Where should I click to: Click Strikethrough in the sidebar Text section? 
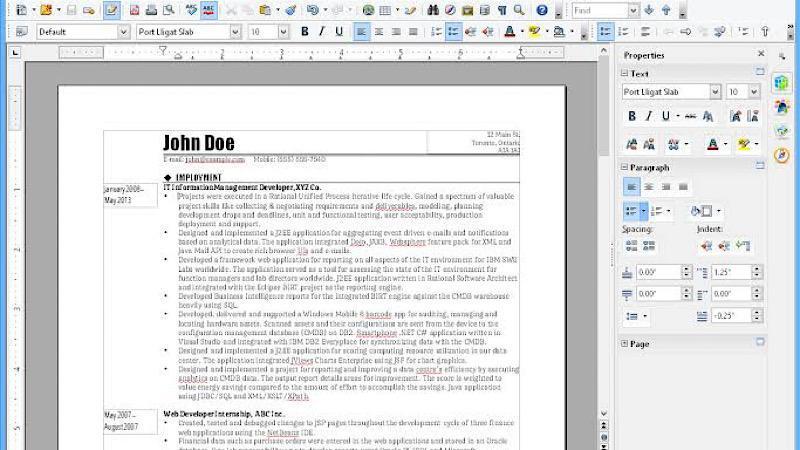pyautogui.click(x=690, y=116)
